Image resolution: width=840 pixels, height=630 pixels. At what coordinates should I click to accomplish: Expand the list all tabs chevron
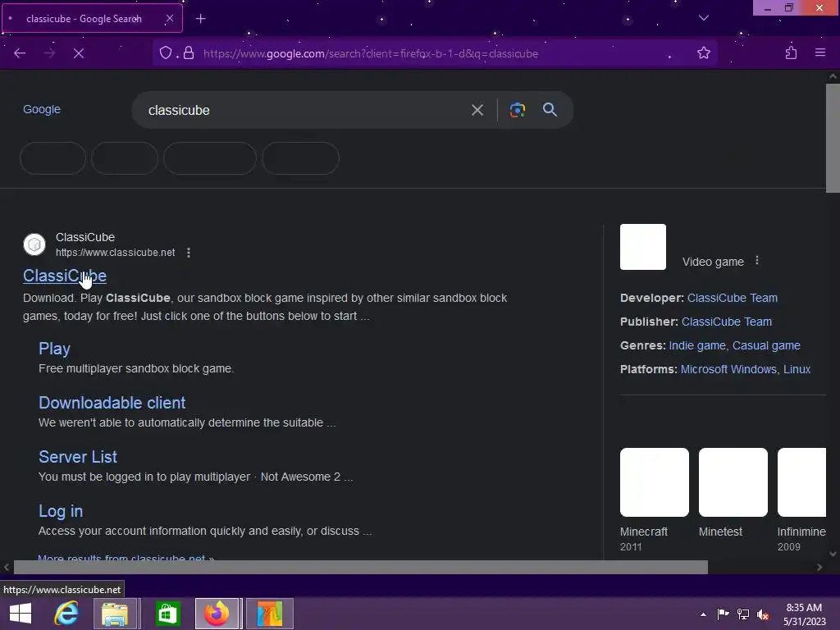[703, 18]
